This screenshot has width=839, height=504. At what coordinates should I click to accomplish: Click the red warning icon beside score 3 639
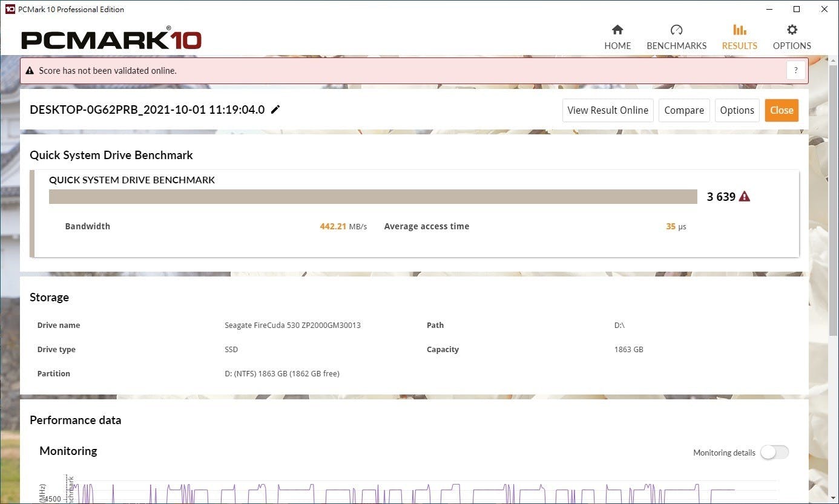745,197
